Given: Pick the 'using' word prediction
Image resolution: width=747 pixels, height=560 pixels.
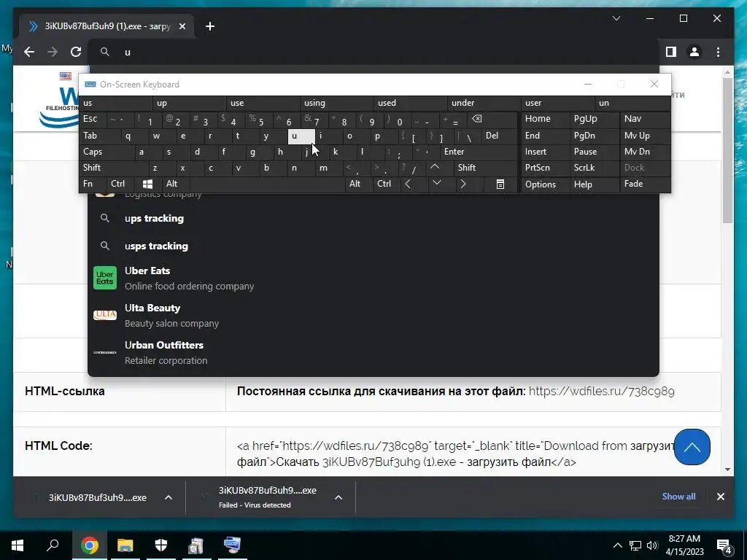Looking at the screenshot, I should [337, 103].
